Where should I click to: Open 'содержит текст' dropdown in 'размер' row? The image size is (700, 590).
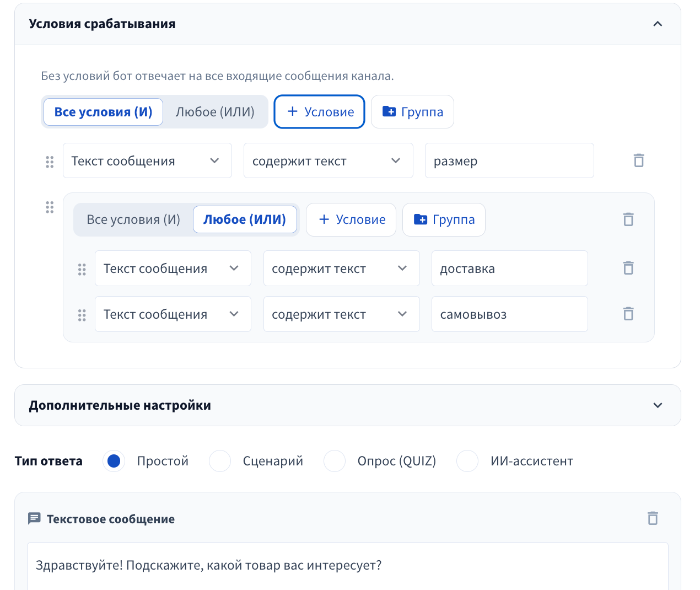click(328, 160)
